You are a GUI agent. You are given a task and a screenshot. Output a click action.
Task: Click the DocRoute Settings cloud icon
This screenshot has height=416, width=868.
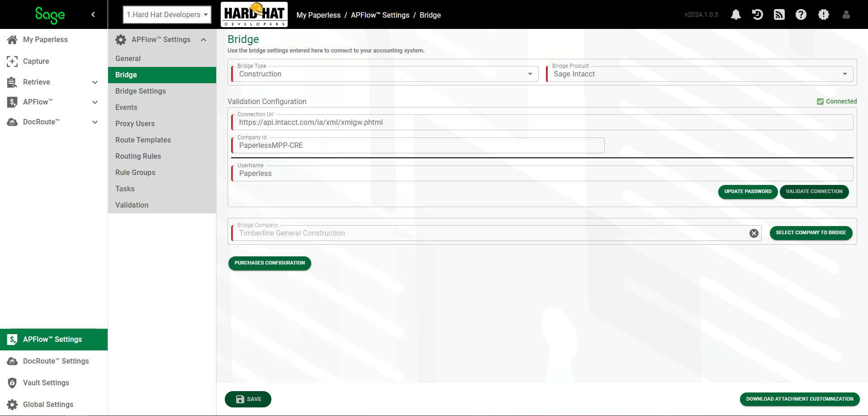click(12, 361)
